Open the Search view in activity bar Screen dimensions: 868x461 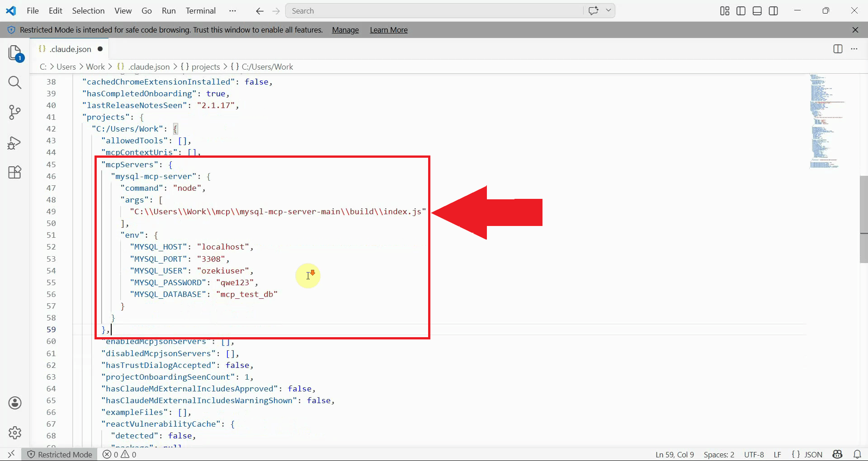(x=15, y=83)
